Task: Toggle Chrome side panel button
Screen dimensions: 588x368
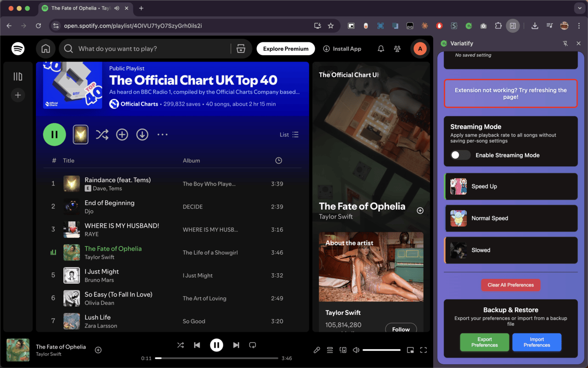Action: click(513, 26)
